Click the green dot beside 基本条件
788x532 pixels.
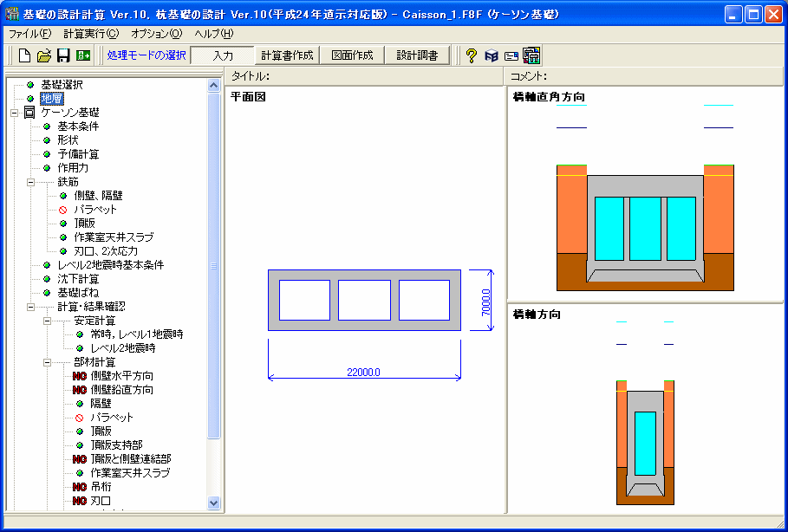click(x=47, y=127)
